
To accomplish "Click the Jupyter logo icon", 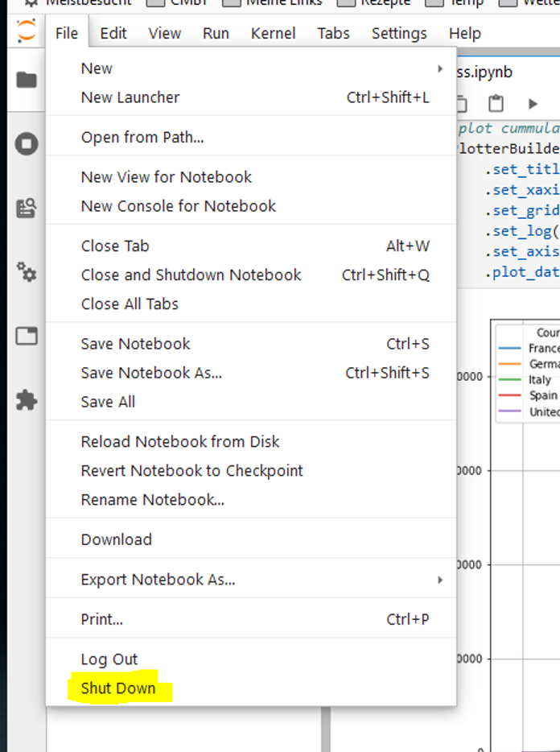I will click(27, 32).
